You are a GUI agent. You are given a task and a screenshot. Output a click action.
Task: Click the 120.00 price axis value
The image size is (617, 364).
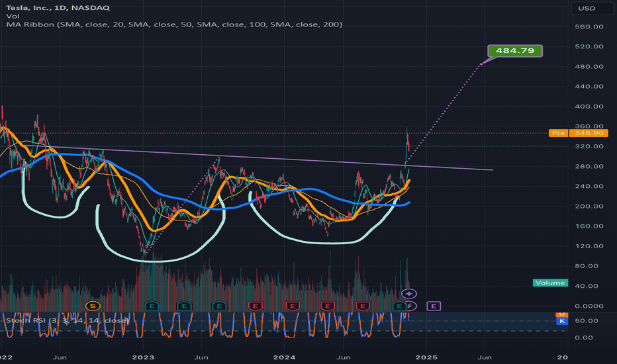(x=589, y=246)
